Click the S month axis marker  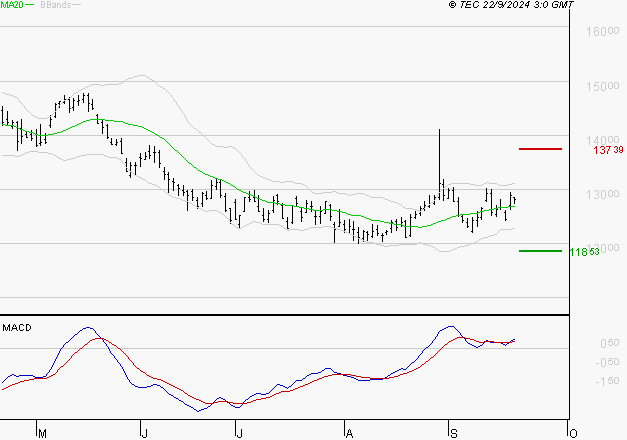[453, 434]
